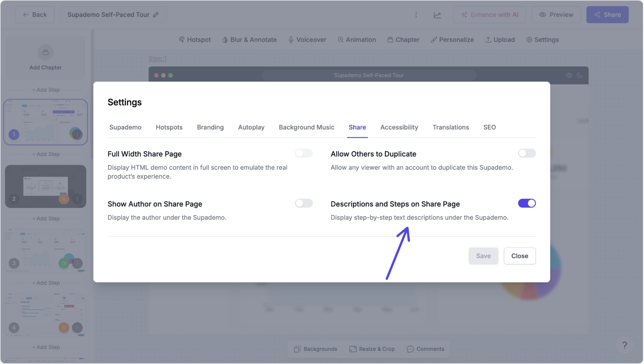The width and height of the screenshot is (644, 364).
Task: Click the Close button in Settings
Action: (519, 256)
